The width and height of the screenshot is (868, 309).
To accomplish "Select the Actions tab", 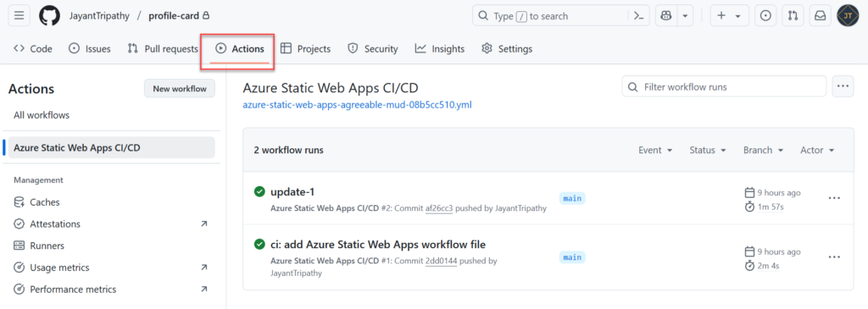I will click(240, 48).
